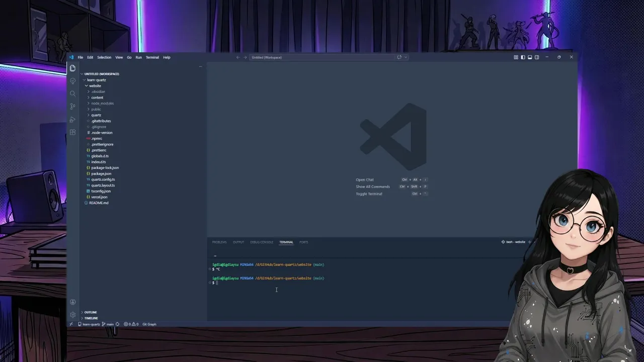Open Customize Layout icon
This screenshot has height=362, width=644.
coord(516,57)
